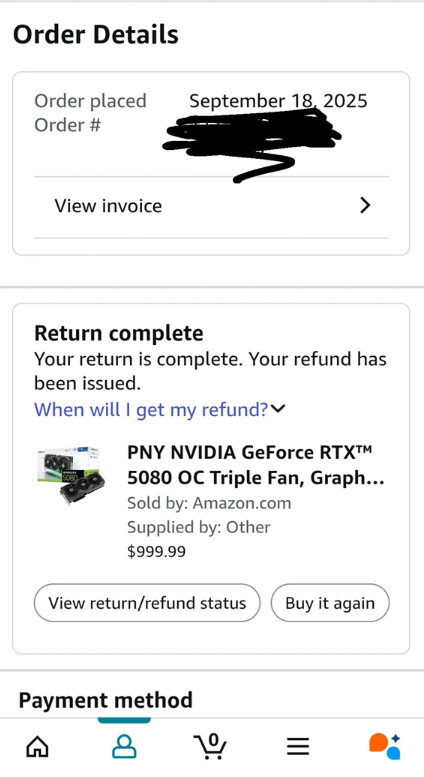Click the 'When will I get my refund?' link

(x=151, y=409)
